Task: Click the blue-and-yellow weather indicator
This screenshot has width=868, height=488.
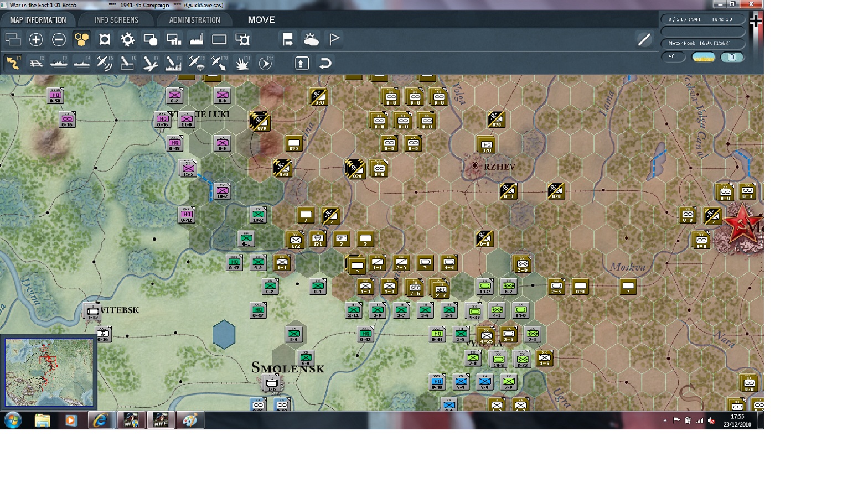Action: 704,57
